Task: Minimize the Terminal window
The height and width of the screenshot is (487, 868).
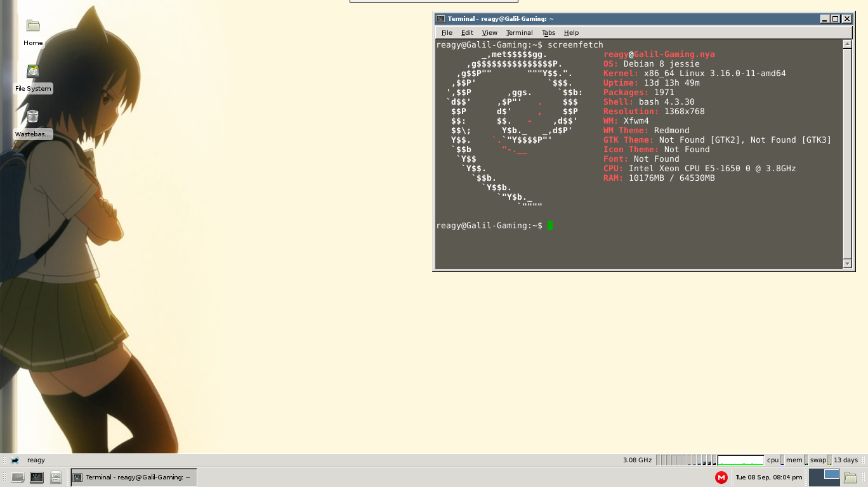Action: (x=824, y=19)
